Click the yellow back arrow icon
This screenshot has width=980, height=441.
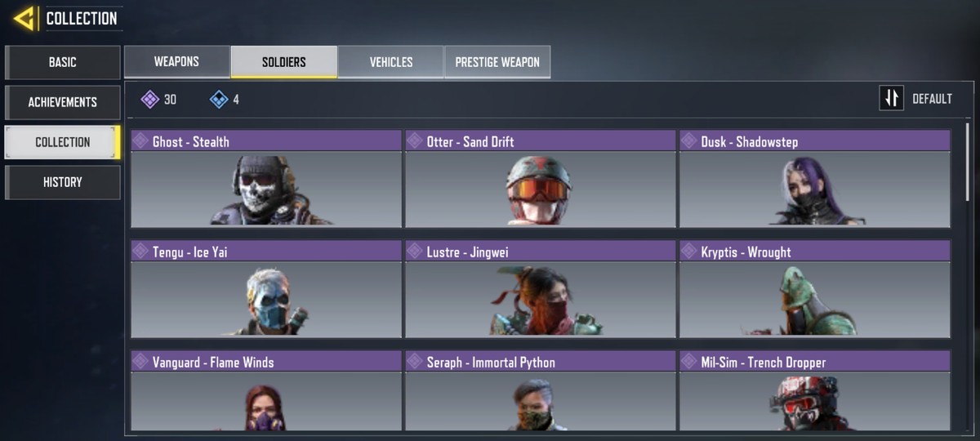click(x=24, y=18)
